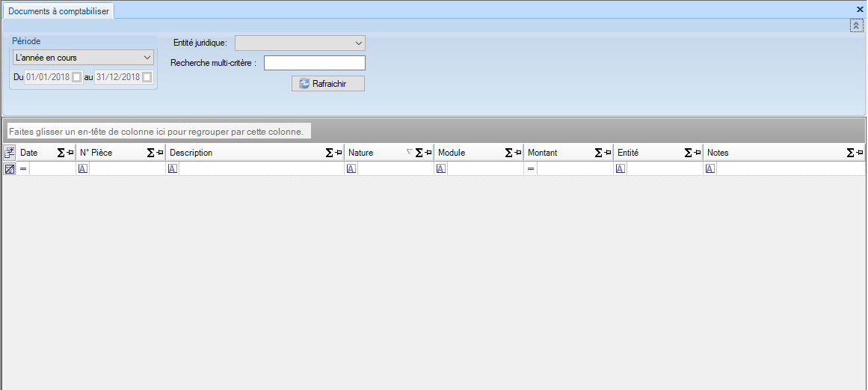
Task: Click the sigma summary icon in Date column
Action: [61, 153]
